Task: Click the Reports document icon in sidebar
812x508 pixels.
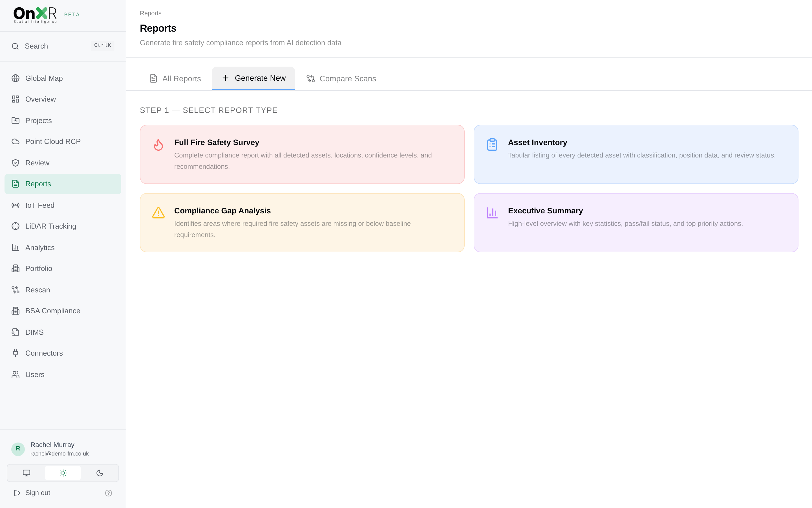Action: click(x=16, y=184)
